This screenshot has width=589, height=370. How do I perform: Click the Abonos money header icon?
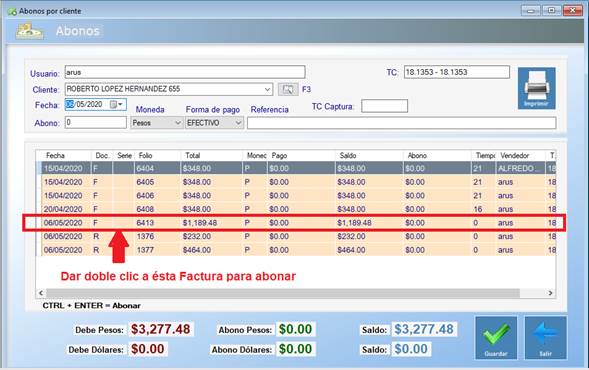pyautogui.click(x=29, y=31)
